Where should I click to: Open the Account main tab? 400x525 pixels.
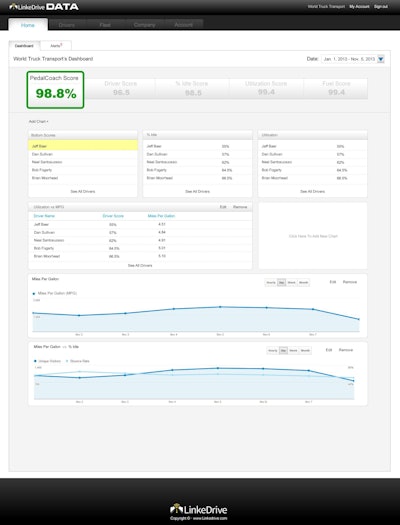click(183, 25)
